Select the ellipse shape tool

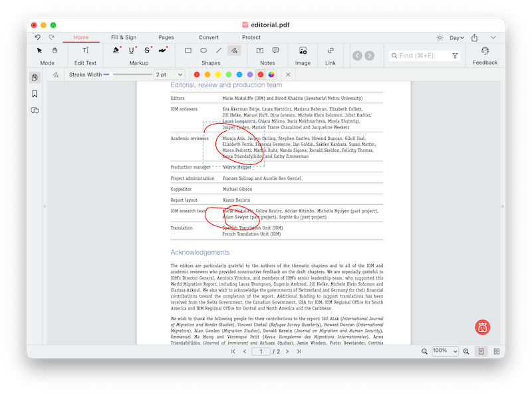tap(203, 51)
